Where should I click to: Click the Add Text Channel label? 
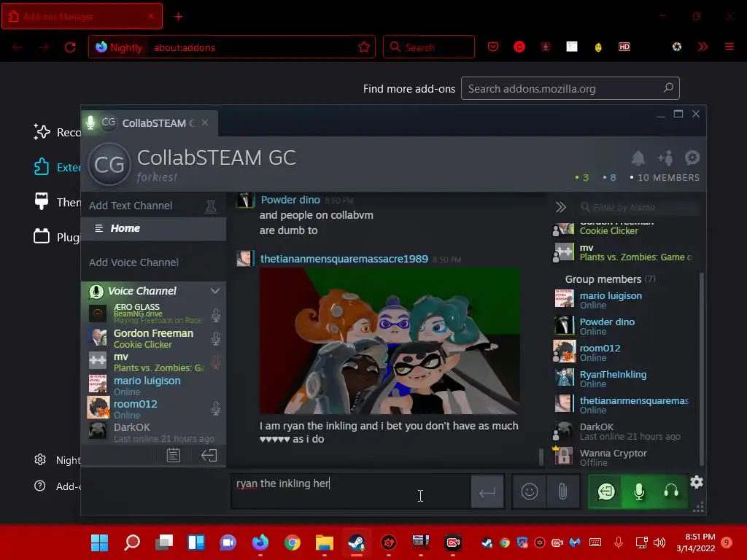pos(131,206)
